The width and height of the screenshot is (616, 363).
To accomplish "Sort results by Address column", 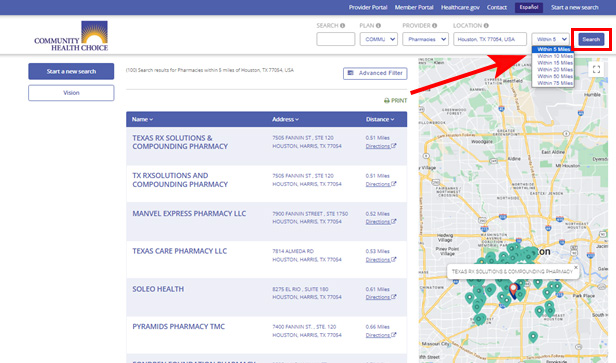I will point(286,119).
